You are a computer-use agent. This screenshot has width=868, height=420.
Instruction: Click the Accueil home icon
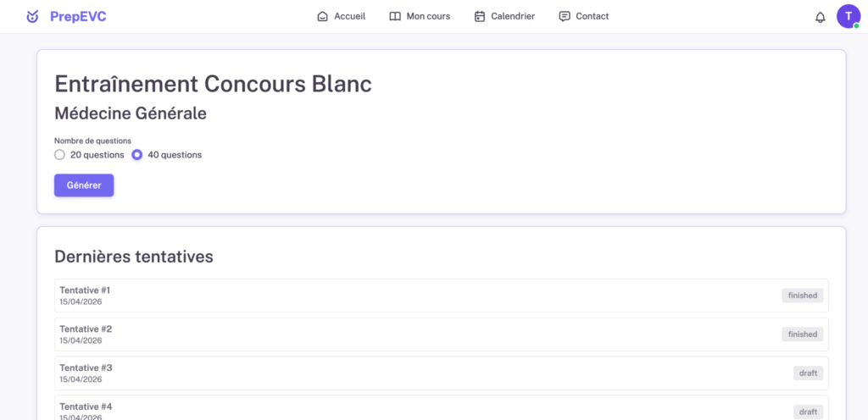pos(322,16)
